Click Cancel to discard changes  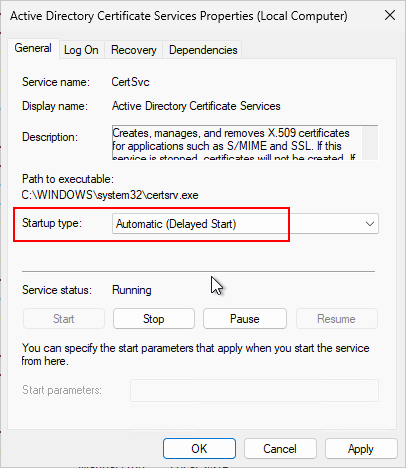point(280,449)
